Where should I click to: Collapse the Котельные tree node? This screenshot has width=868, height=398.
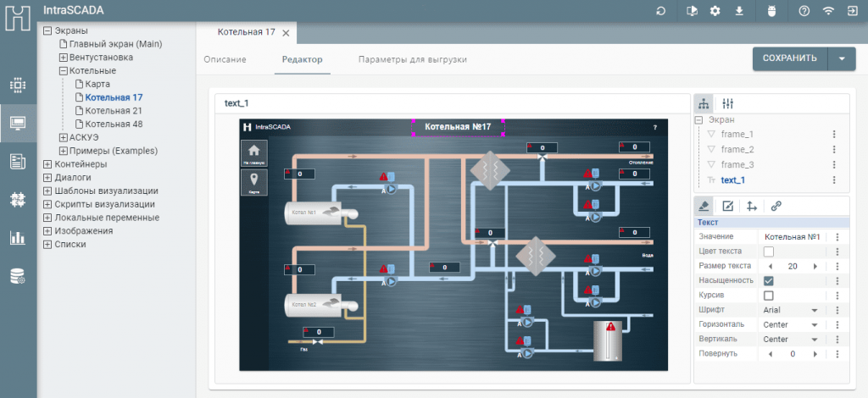click(63, 71)
